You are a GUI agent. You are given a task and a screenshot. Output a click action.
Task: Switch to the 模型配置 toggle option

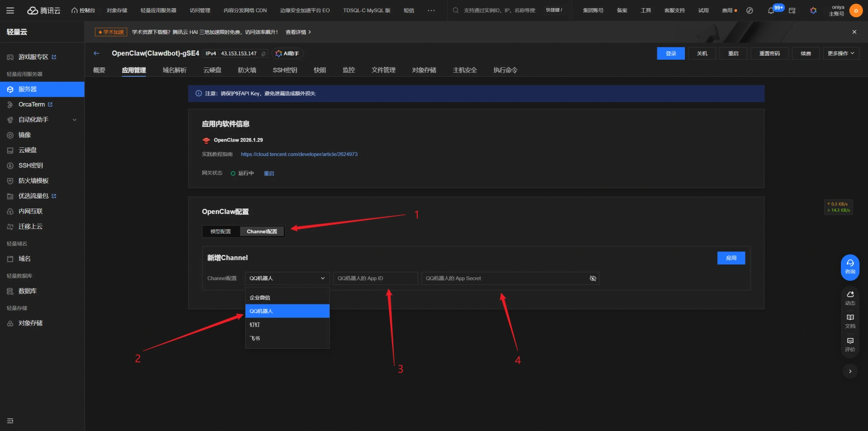pos(221,232)
